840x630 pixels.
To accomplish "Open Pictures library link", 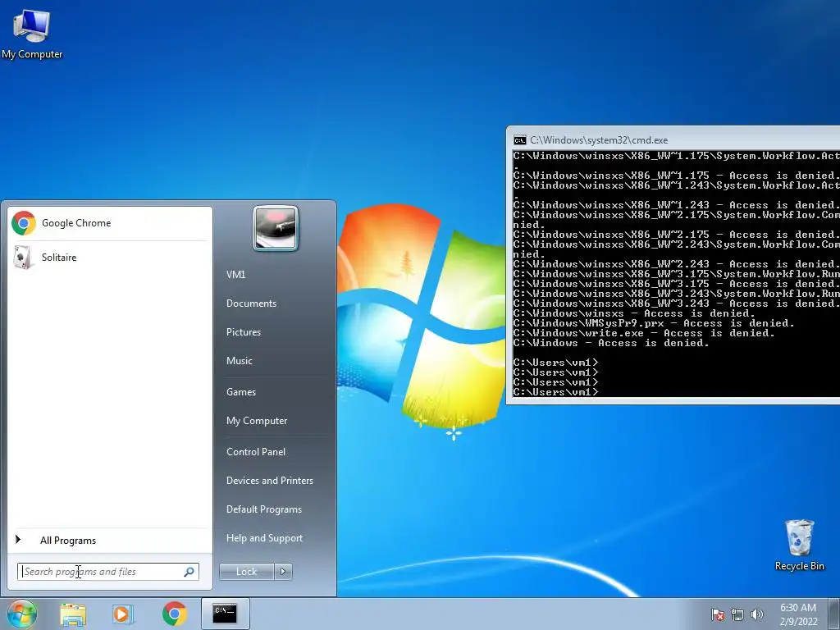I will 243,332.
